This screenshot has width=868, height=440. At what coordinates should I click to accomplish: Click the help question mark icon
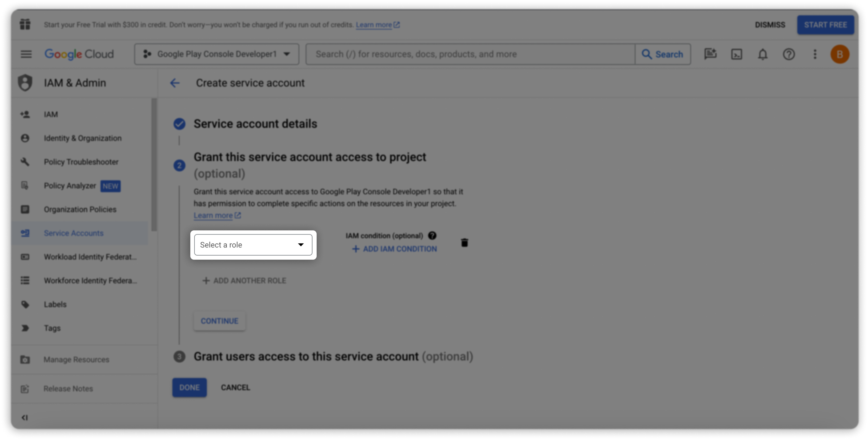point(789,54)
